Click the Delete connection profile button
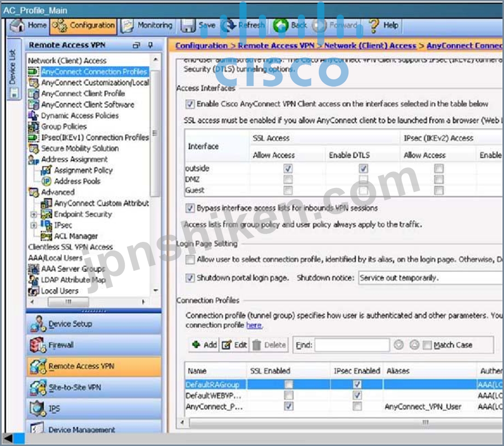 click(269, 345)
